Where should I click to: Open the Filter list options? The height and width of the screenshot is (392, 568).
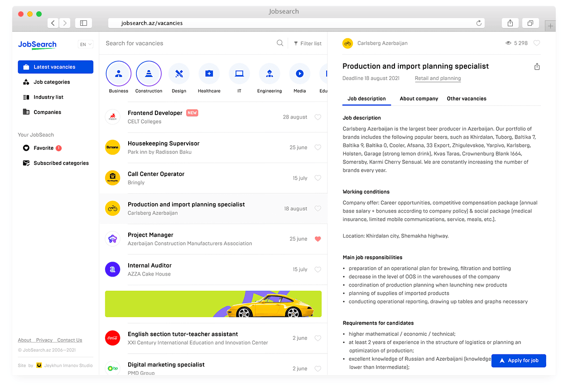308,43
